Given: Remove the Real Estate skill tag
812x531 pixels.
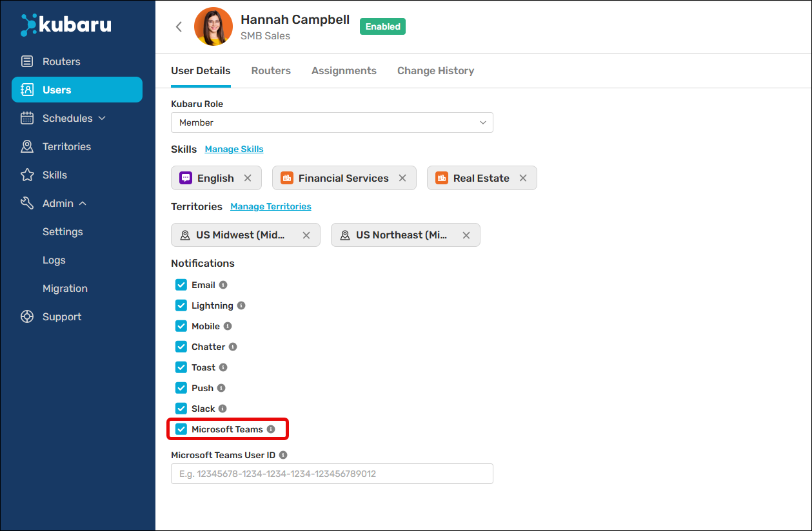Looking at the screenshot, I should [x=523, y=179].
